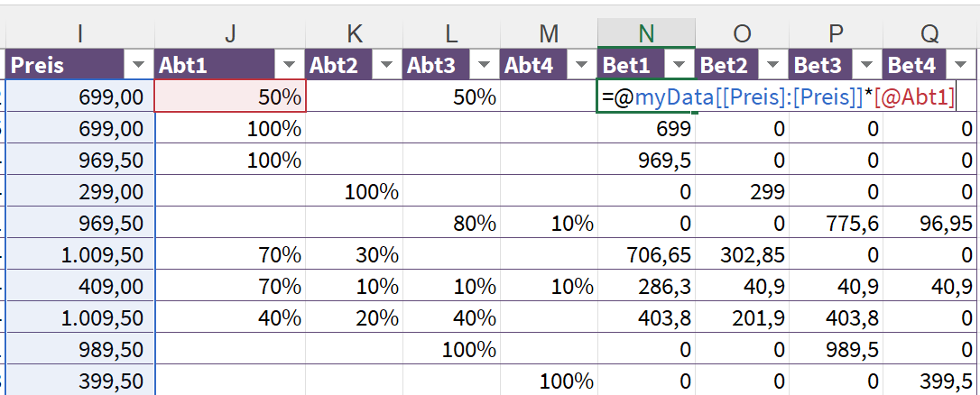Open the Abt1 column filter dropdown
Screen dimensions: 980x395
(x=290, y=65)
